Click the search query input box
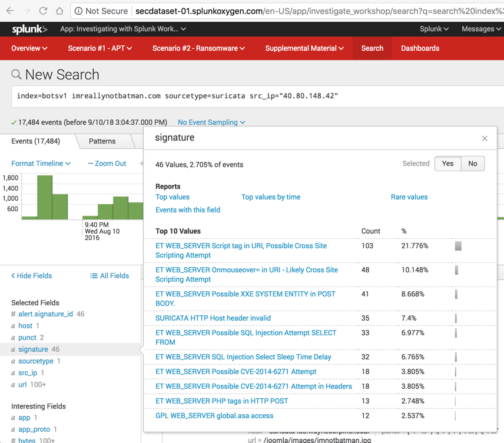Viewport: 504px width, 443px height. (x=257, y=96)
